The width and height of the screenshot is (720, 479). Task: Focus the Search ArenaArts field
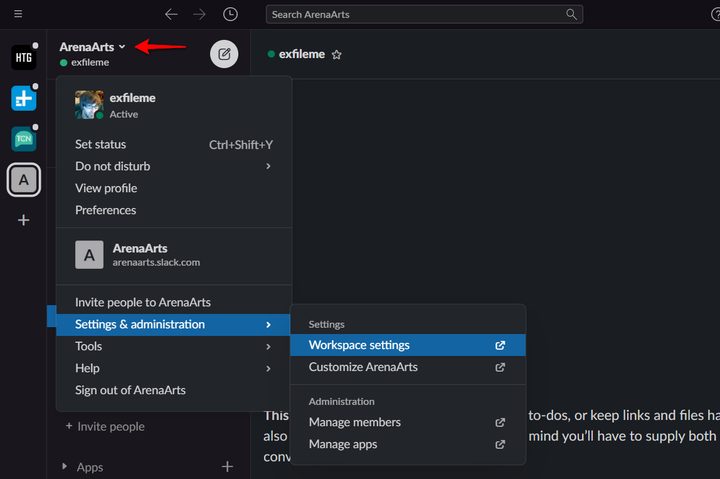pyautogui.click(x=424, y=14)
